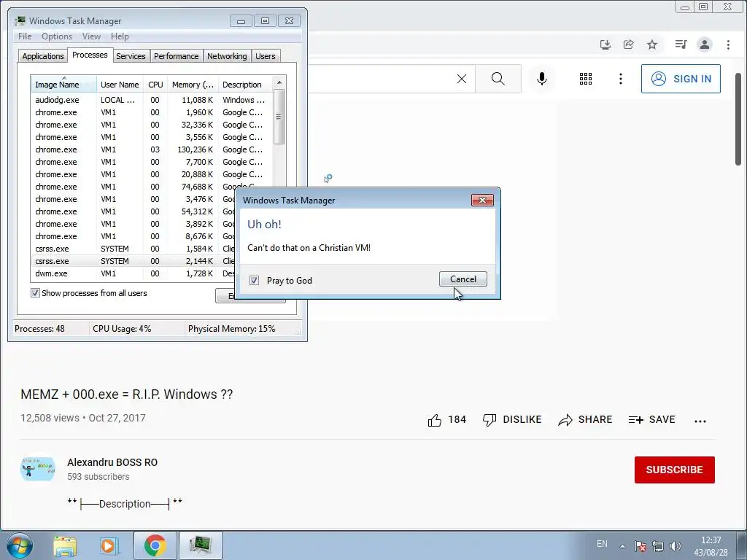The width and height of the screenshot is (747, 560).
Task: Open Chrome's three-dot menu
Action: tap(728, 44)
